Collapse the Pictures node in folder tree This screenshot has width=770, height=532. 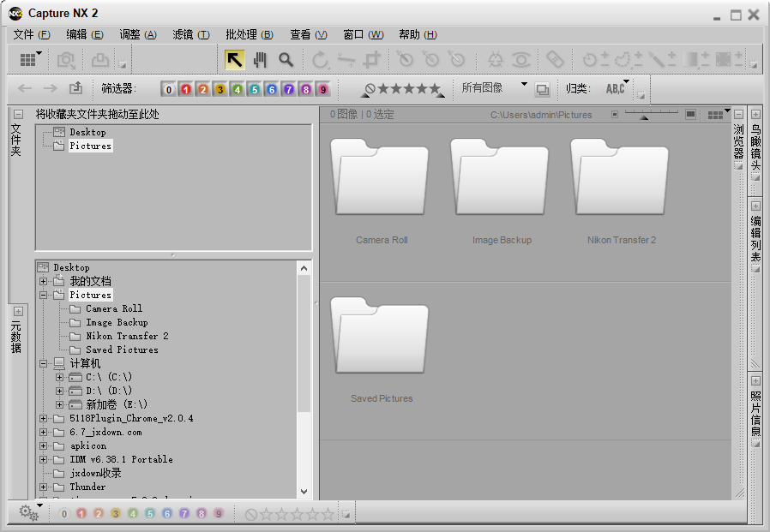43,294
